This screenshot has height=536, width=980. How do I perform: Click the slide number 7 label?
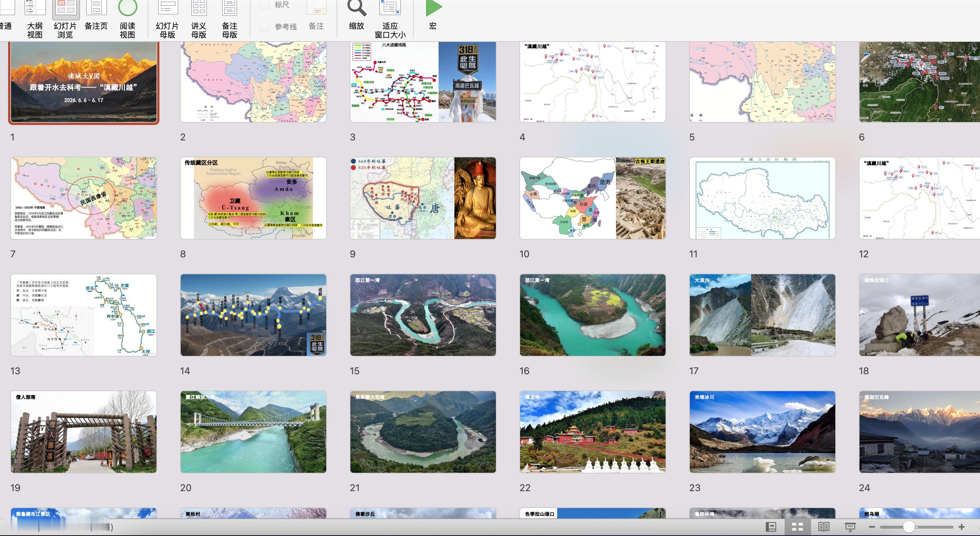(x=13, y=254)
